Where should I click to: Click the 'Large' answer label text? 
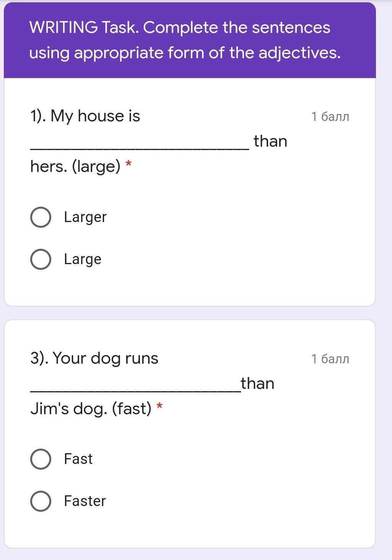click(x=83, y=260)
